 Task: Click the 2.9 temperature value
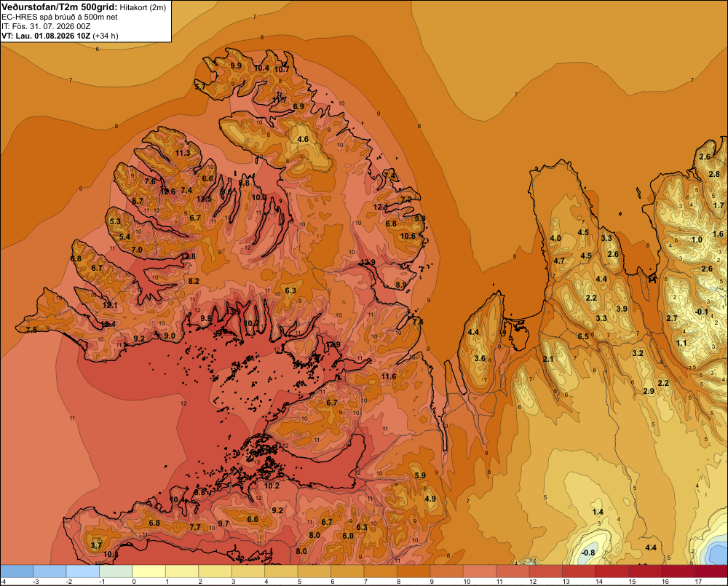pos(649,391)
